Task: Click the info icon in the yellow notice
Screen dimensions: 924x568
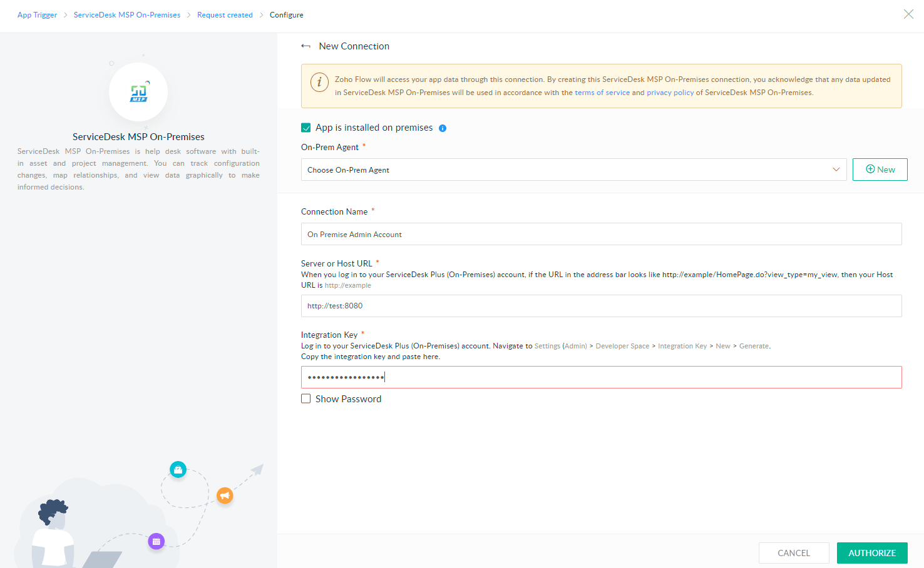Action: [x=319, y=82]
